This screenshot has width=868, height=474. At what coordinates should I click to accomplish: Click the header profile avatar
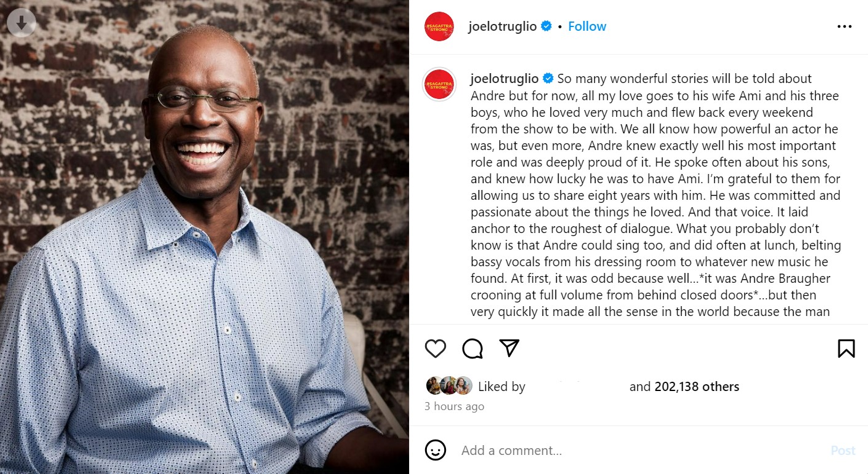tap(439, 26)
